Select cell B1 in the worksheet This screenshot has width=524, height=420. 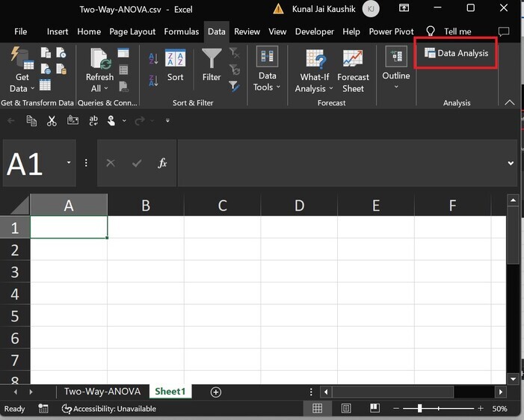coord(145,227)
